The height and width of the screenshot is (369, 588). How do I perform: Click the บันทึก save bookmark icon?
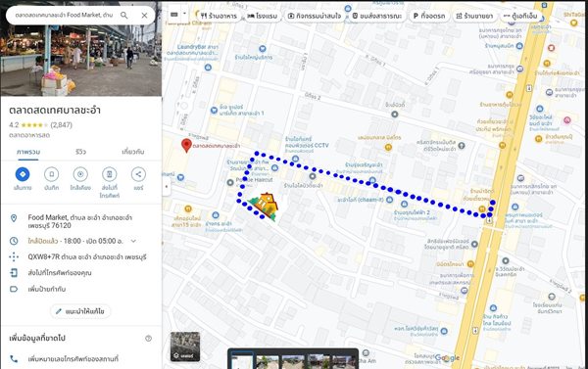point(51,174)
